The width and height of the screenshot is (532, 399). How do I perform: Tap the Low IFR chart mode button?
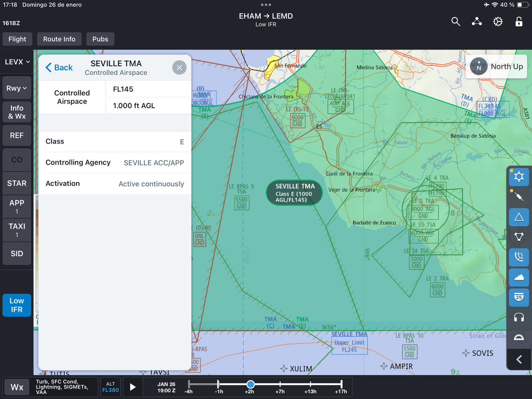(16, 305)
